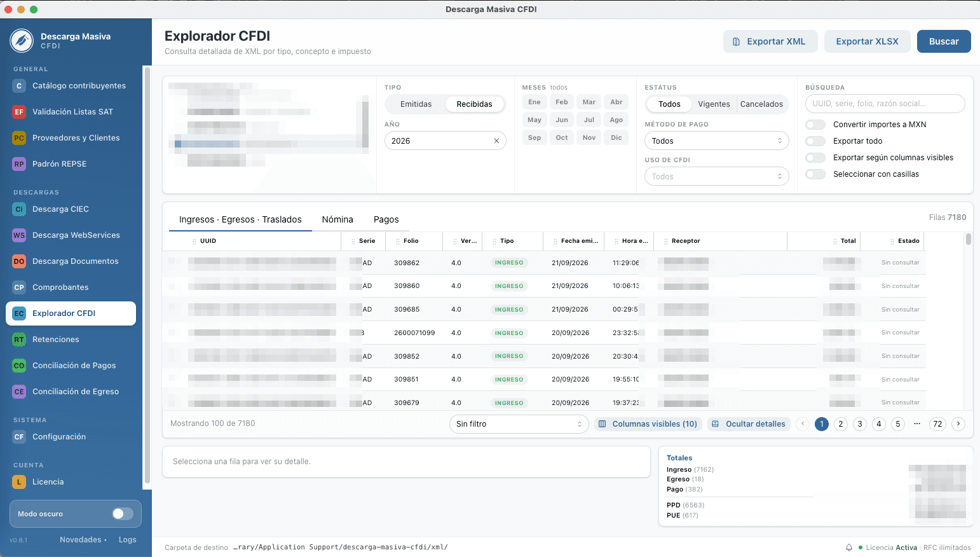Open the Método de pago dropdown
Viewport: 980px width, 557px height.
[717, 141]
